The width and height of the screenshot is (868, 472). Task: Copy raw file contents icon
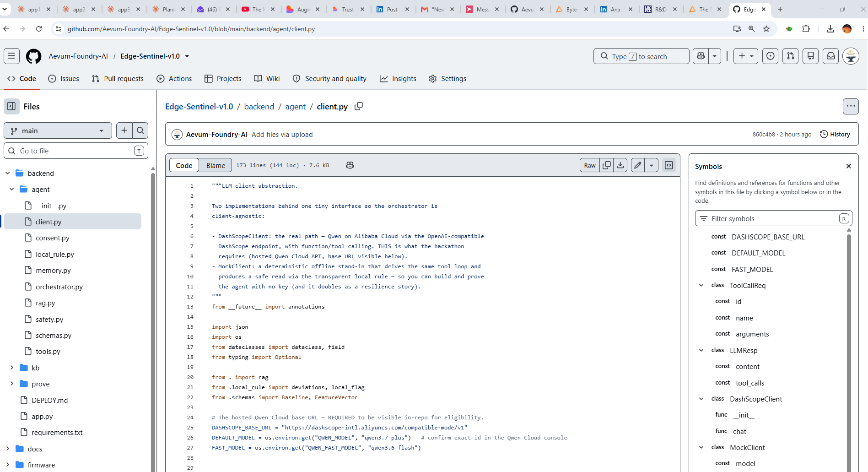point(607,165)
